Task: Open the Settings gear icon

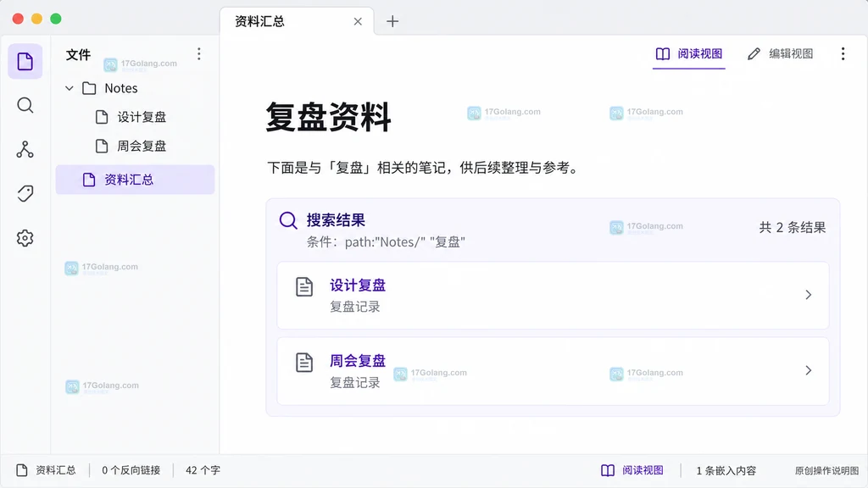Action: pos(25,238)
